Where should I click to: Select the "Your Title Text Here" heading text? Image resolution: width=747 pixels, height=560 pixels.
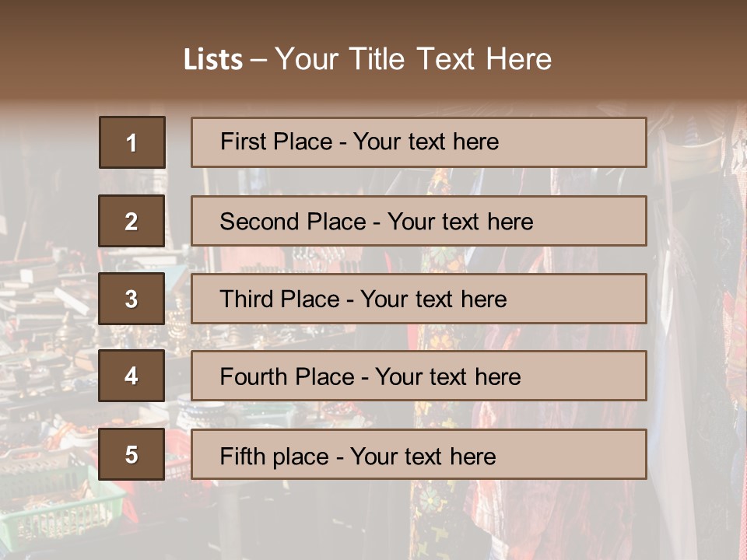pos(413,59)
